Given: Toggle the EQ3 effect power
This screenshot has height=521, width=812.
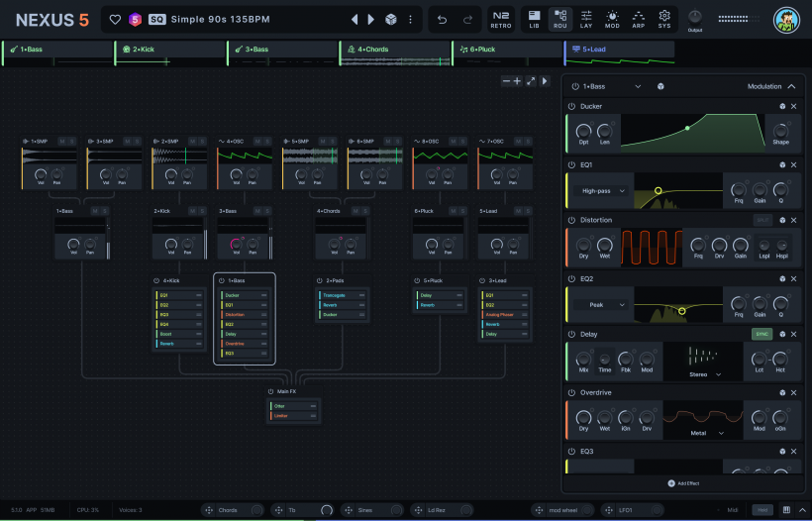Looking at the screenshot, I should click(x=571, y=451).
